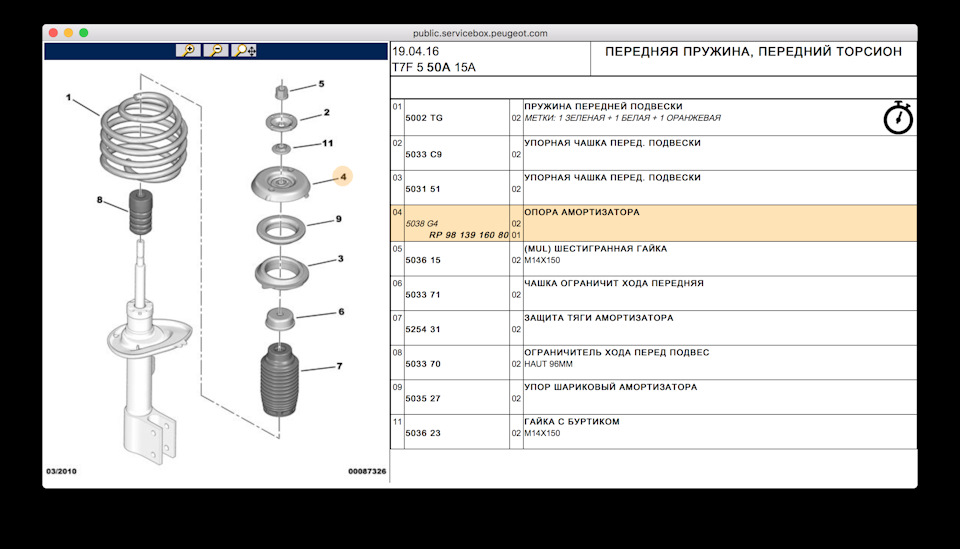The image size is (960, 549).
Task: Click part number 5031 51
Action: [422, 189]
